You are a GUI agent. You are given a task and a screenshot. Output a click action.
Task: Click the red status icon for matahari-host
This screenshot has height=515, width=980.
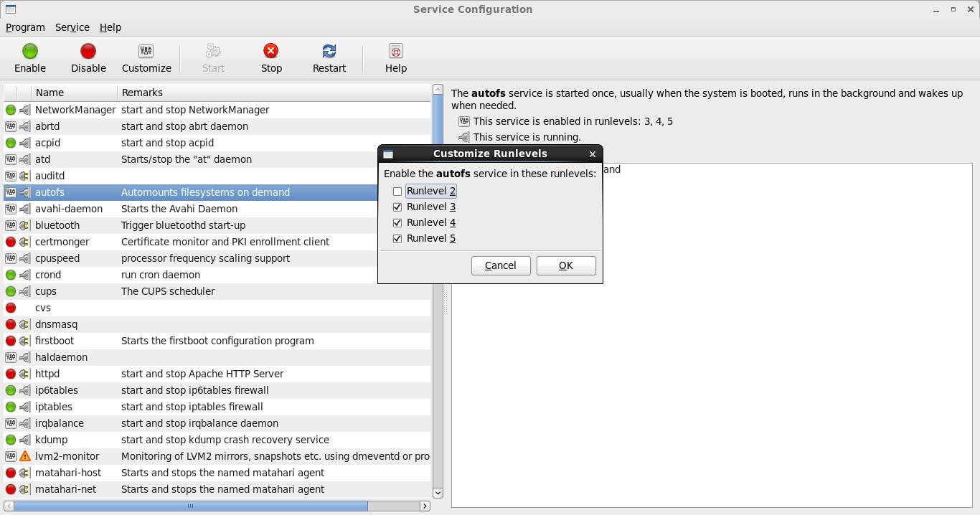click(11, 473)
